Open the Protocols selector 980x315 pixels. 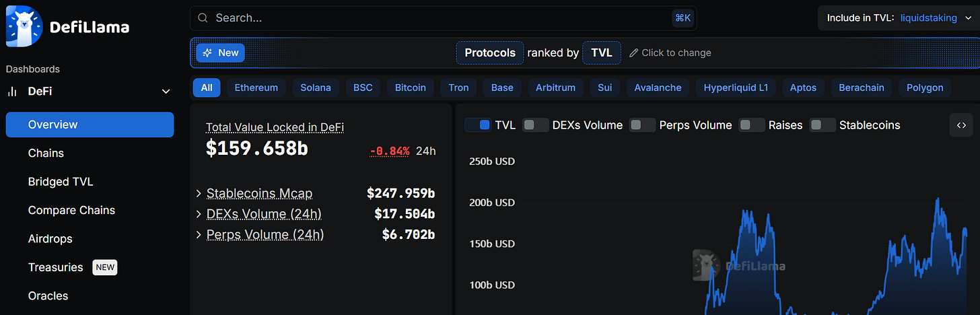click(x=490, y=53)
